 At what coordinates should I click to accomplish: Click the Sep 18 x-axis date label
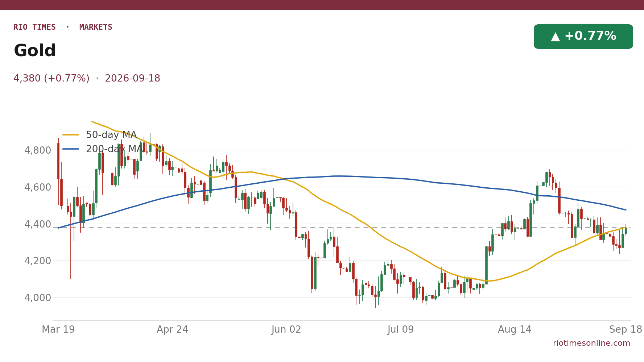pyautogui.click(x=626, y=330)
